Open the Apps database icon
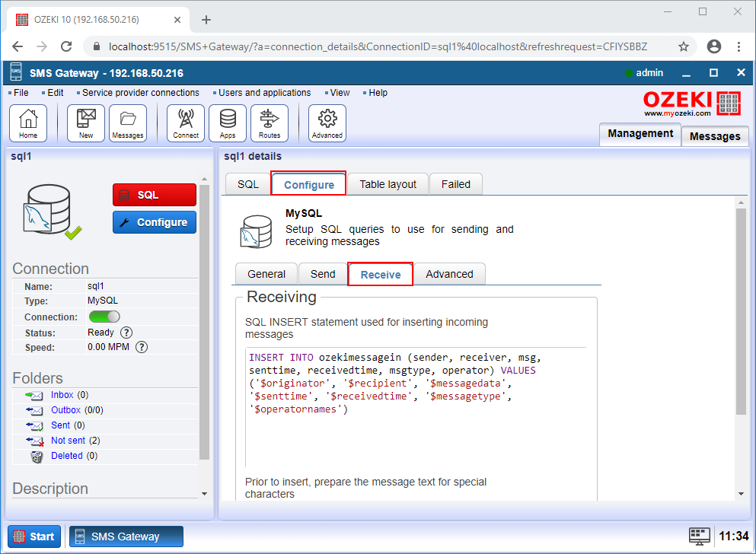This screenshot has height=554, width=756. coord(227,123)
